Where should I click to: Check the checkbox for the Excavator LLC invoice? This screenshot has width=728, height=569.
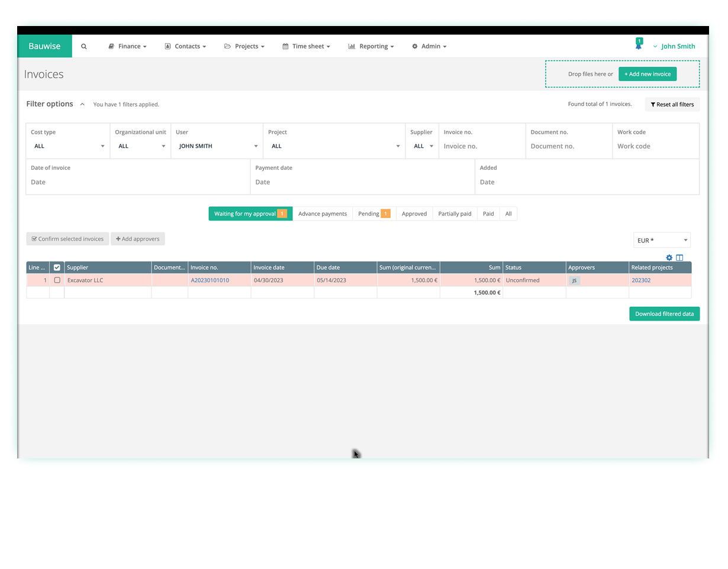click(57, 280)
